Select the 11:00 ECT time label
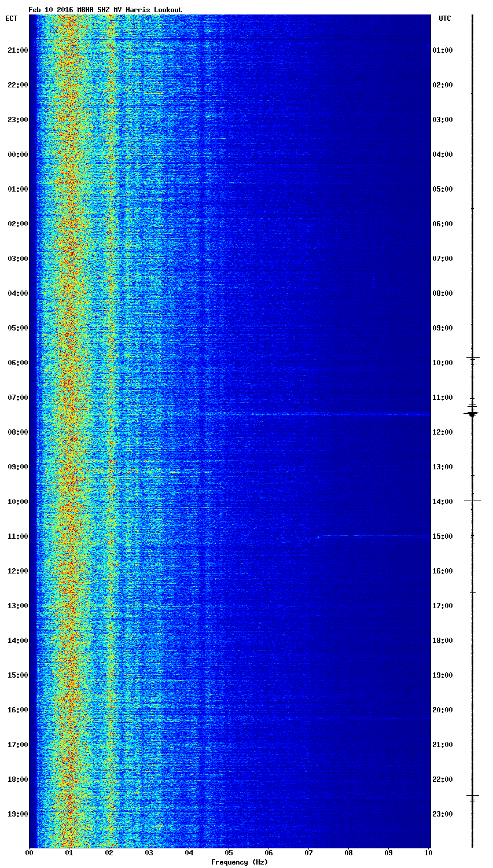Screen dimensions: 493x868 coord(17,536)
